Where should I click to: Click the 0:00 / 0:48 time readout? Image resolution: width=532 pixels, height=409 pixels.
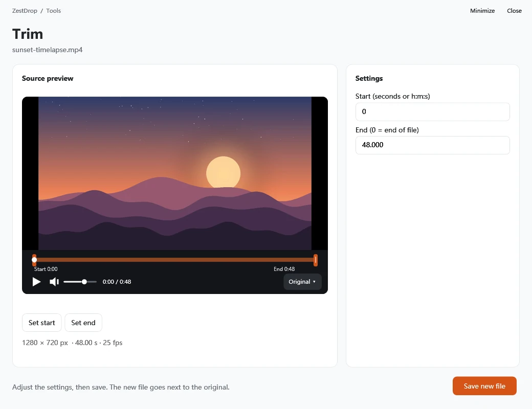pyautogui.click(x=117, y=282)
